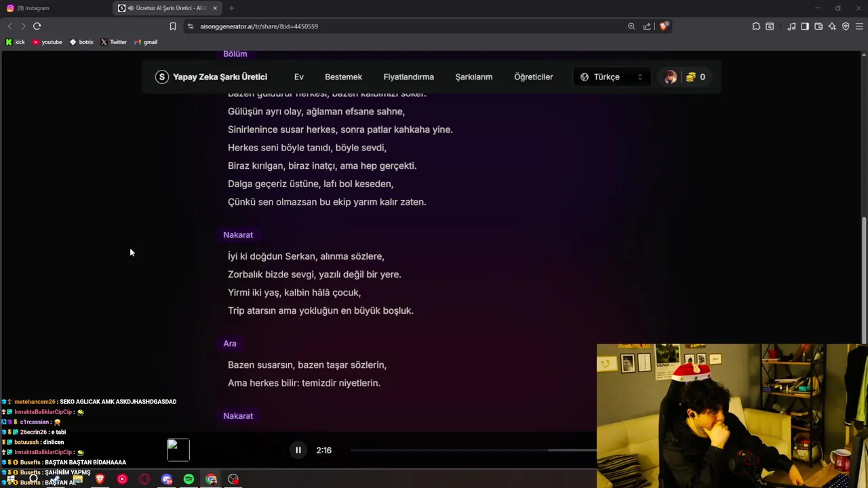This screenshot has height=488, width=868.
Task: Reload the page with refresh button
Action: pyautogui.click(x=37, y=26)
